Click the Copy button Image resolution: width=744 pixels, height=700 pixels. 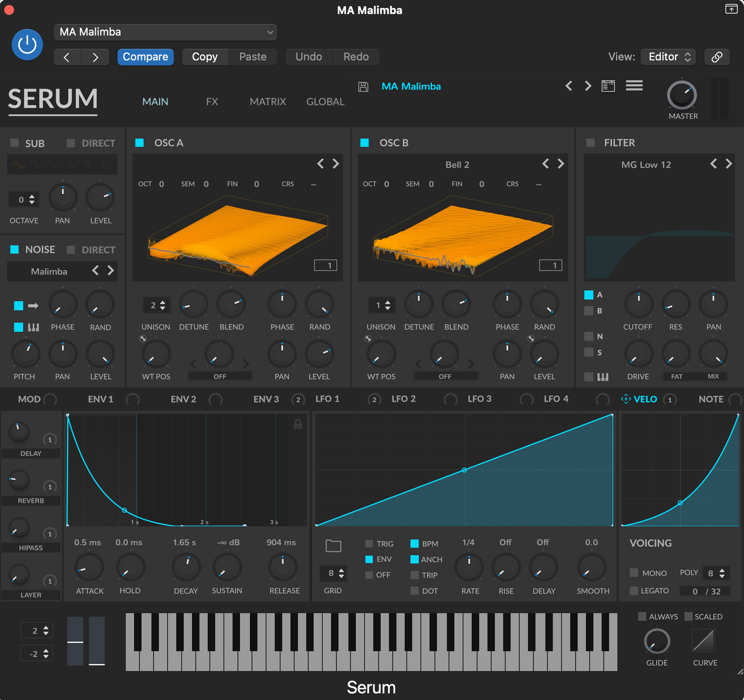pyautogui.click(x=205, y=57)
